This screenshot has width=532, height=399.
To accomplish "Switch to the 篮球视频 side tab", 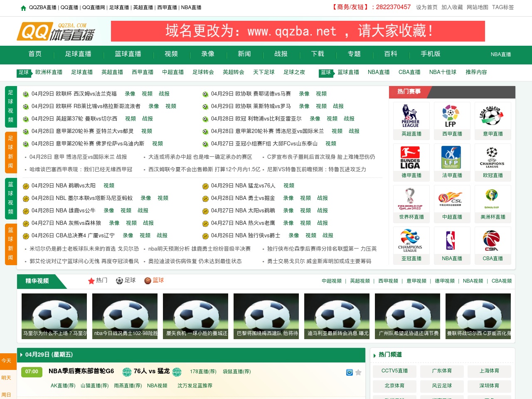I will 11,198.
